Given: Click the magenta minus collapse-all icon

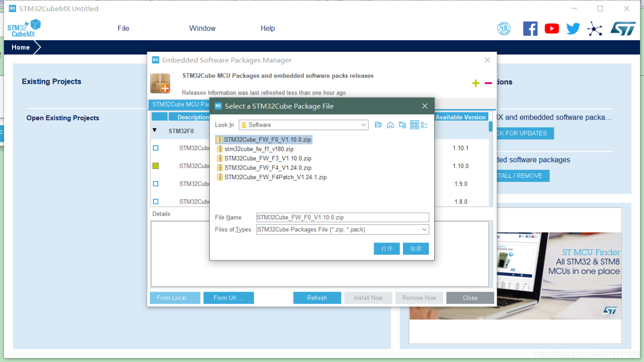Looking at the screenshot, I should 488,83.
